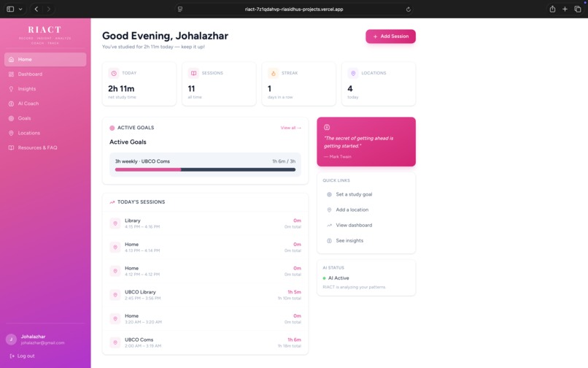Click pin icon of UBCO Coms session
Screen dimensions: 588x368
click(x=115, y=342)
